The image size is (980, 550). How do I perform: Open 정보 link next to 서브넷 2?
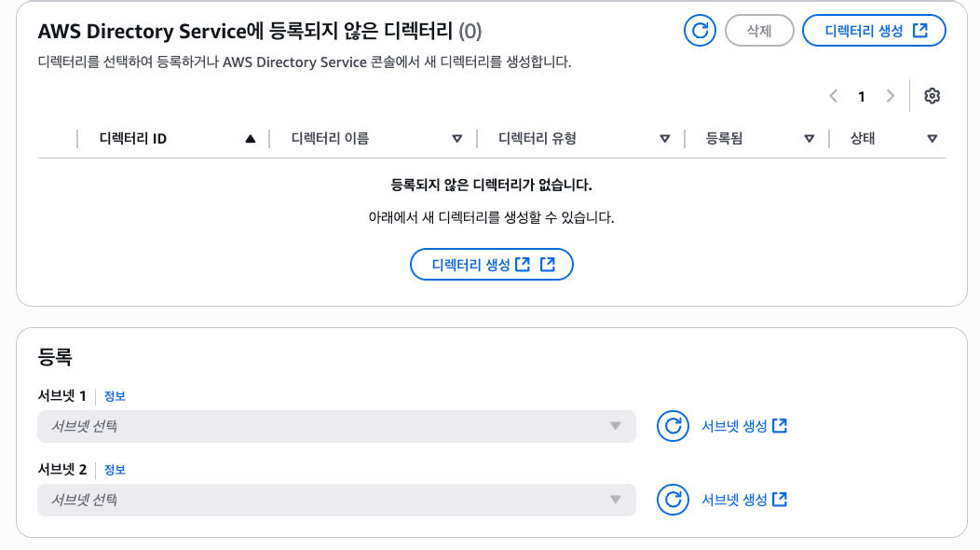[x=115, y=469]
